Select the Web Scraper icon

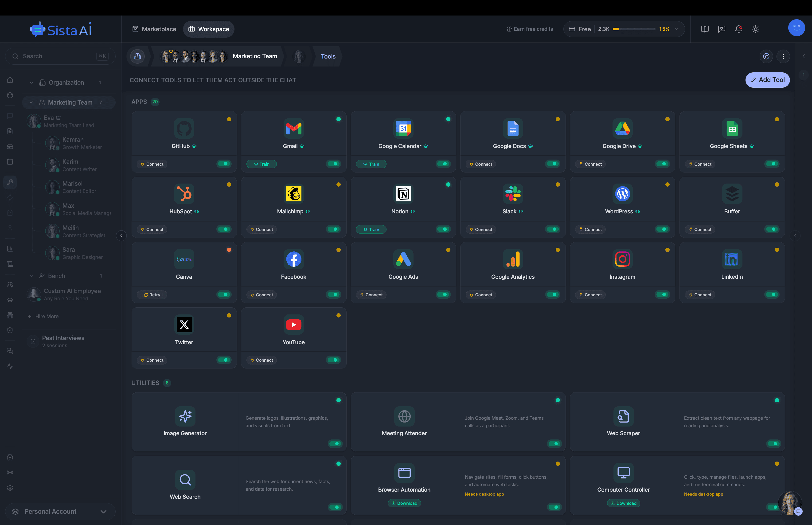pyautogui.click(x=623, y=416)
